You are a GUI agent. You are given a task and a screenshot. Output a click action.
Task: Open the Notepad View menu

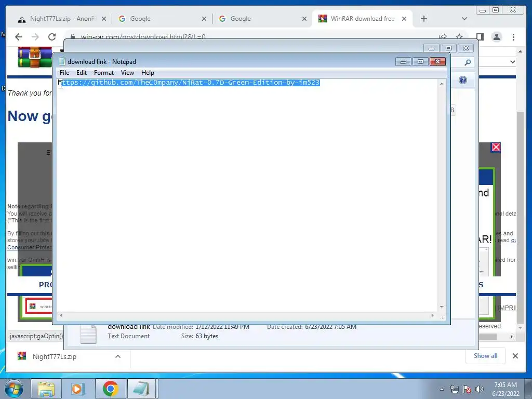pyautogui.click(x=128, y=73)
